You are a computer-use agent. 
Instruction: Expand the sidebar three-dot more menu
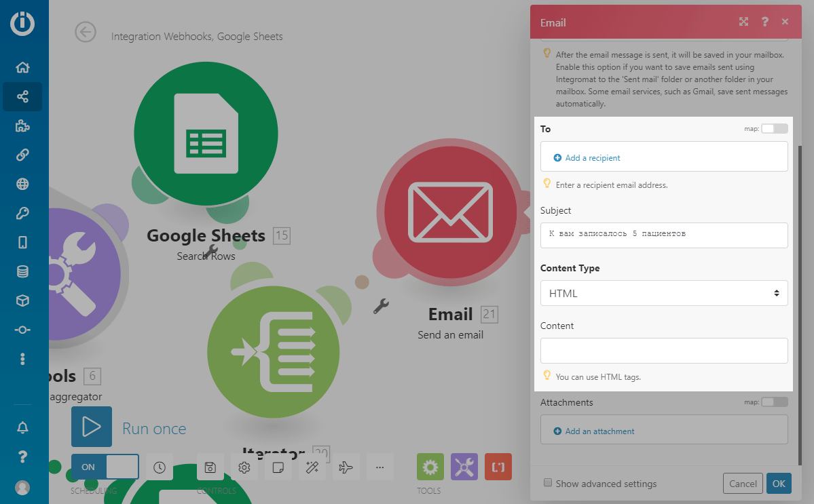coord(22,358)
